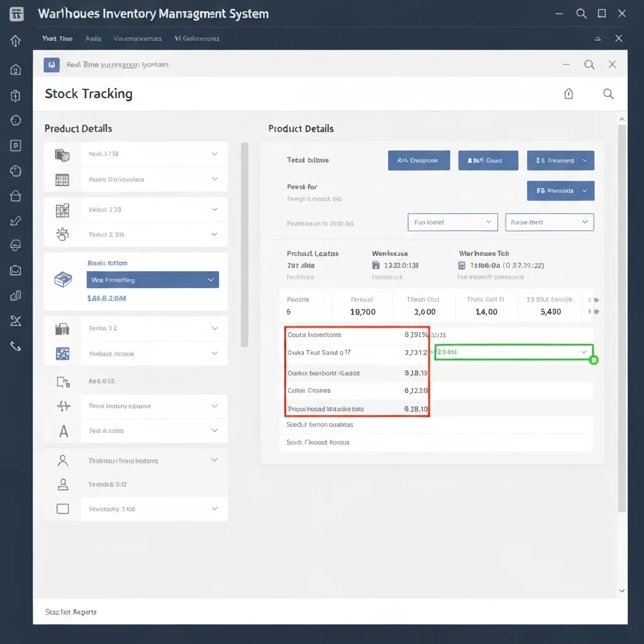The height and width of the screenshot is (644, 644).
Task: Open the "Raipe thett" combo box
Action: point(550,222)
